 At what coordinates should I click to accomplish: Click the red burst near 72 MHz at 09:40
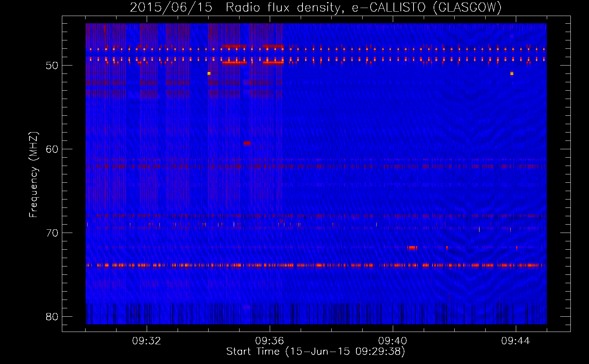click(x=412, y=248)
